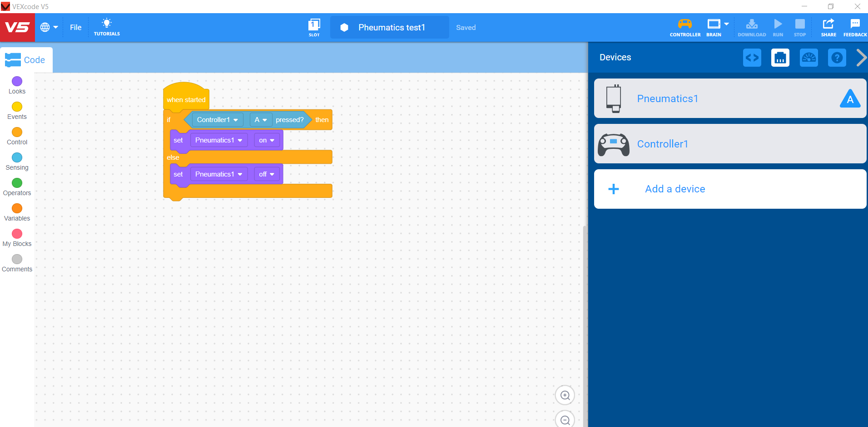Select the orange Control category
The height and width of the screenshot is (427, 868).
pyautogui.click(x=17, y=136)
